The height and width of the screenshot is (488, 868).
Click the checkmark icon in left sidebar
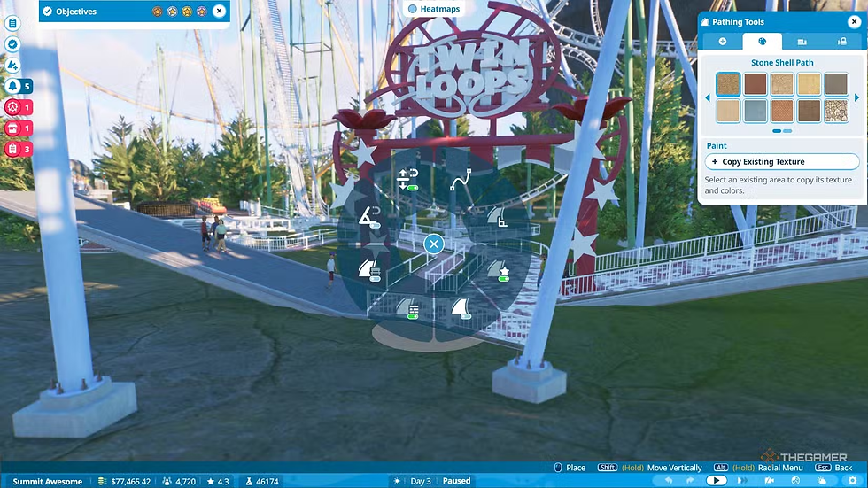(12, 44)
